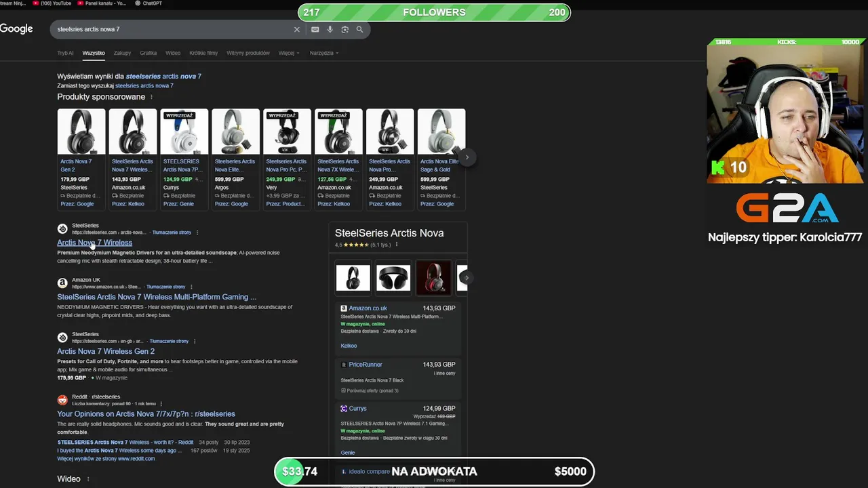Viewport: 868px width, 488px height.
Task: Click the G2A.com logo banner
Action: tap(787, 207)
